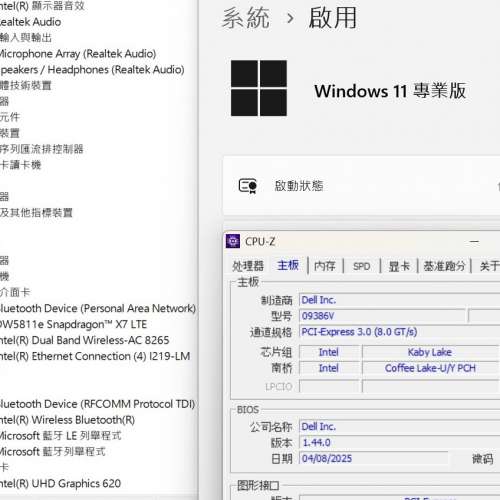Select Intel Ethernet Connection (4) I219-LM

click(95, 356)
